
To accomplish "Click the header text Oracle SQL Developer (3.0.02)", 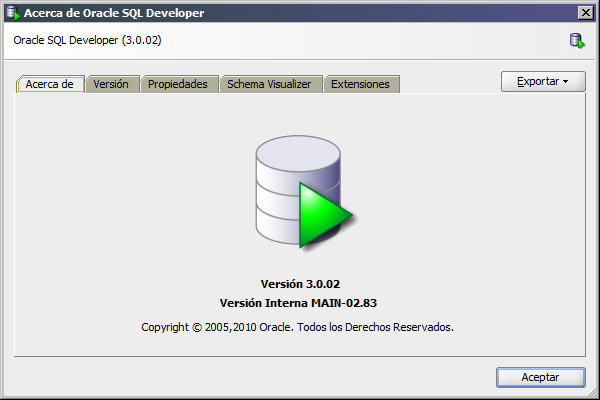I will coord(87,40).
